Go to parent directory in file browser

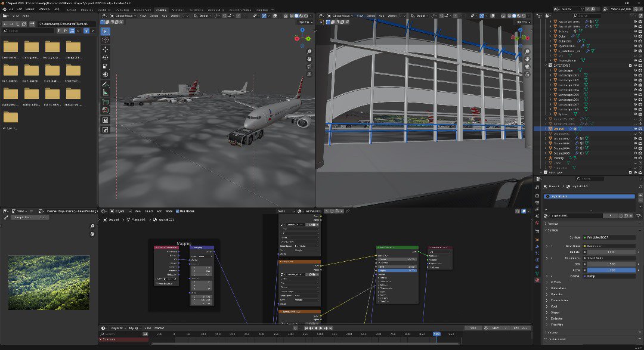[18, 24]
